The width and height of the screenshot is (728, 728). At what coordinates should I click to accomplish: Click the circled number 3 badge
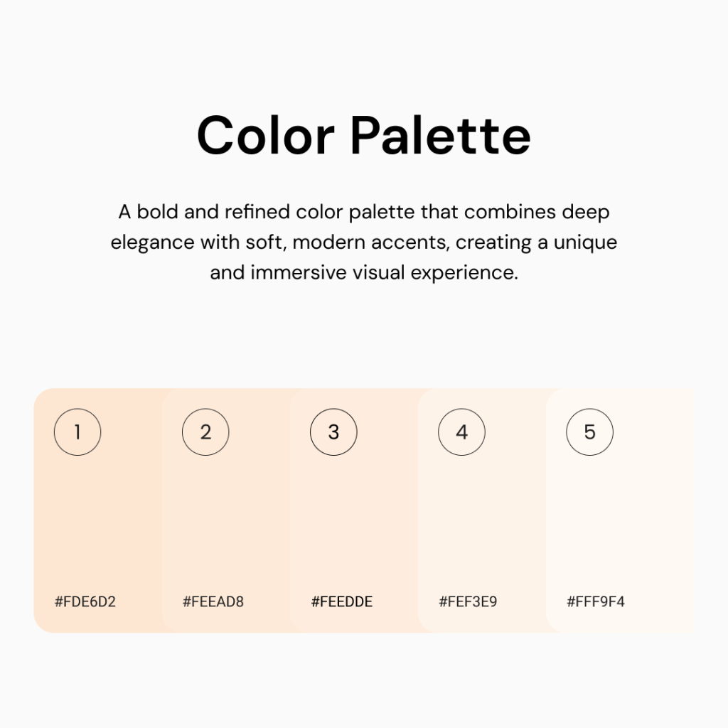[333, 432]
